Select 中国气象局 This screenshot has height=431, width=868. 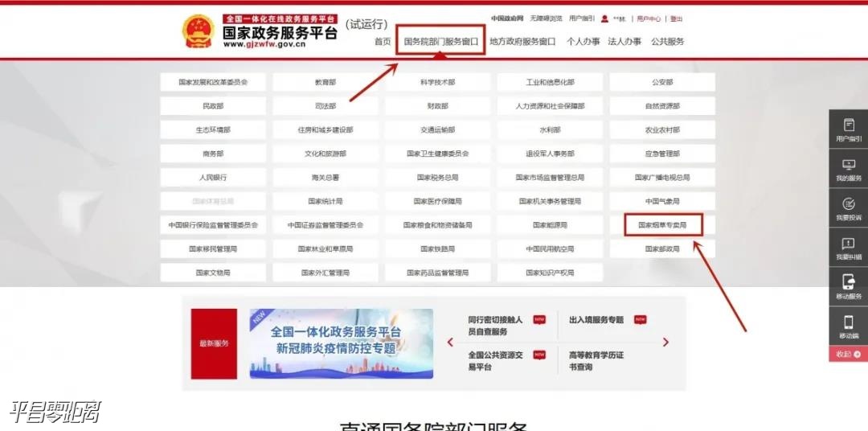[662, 201]
